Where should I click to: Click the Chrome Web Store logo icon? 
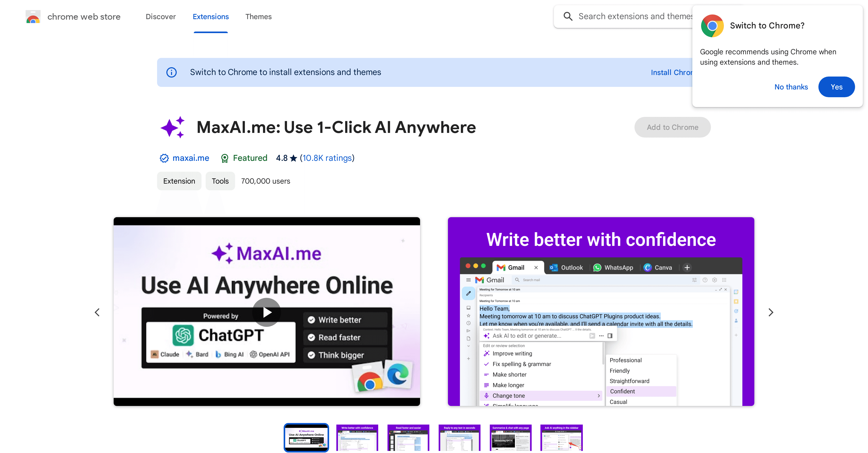33,16
